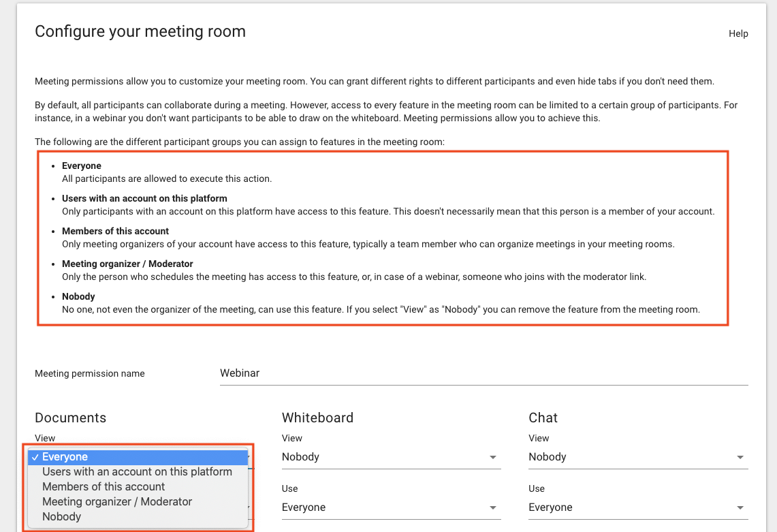The height and width of the screenshot is (532, 777).
Task: Open the Help link
Action: pyautogui.click(x=738, y=33)
